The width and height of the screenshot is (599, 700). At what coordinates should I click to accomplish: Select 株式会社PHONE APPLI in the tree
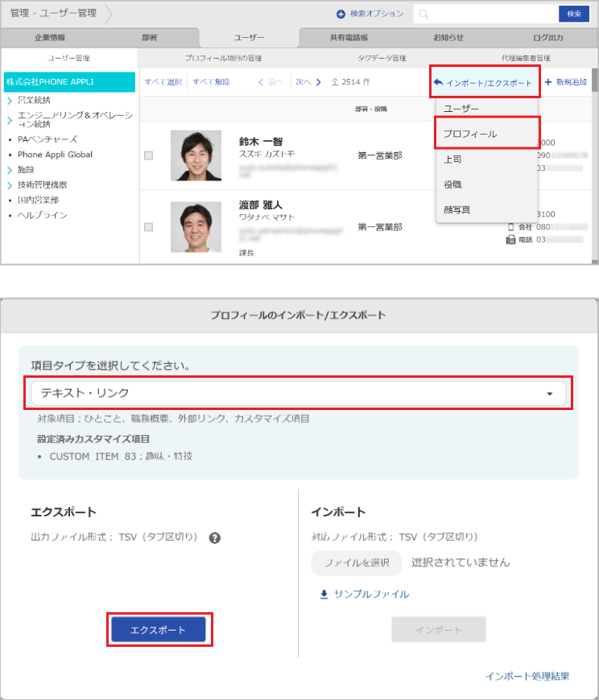pyautogui.click(x=69, y=82)
